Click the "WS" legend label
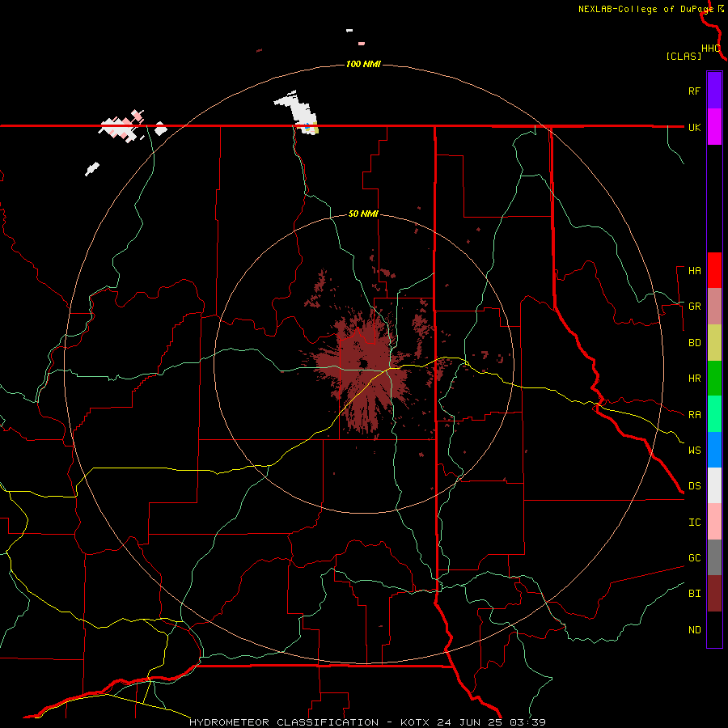This screenshot has width=728, height=728. click(694, 451)
